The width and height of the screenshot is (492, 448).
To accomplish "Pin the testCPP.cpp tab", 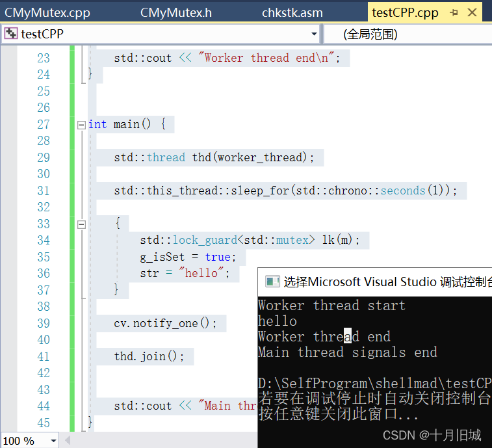I will tap(454, 12).
